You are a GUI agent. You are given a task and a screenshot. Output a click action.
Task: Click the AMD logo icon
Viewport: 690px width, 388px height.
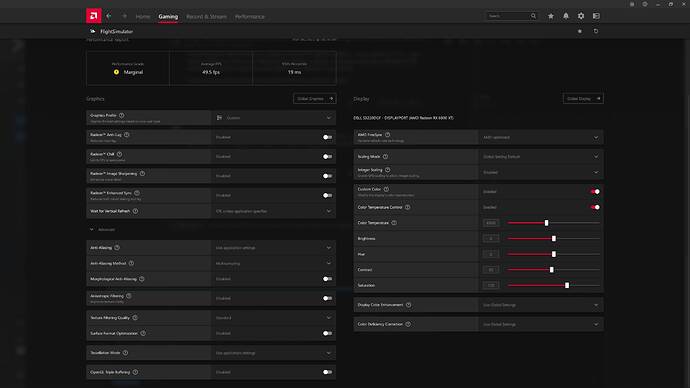click(93, 16)
